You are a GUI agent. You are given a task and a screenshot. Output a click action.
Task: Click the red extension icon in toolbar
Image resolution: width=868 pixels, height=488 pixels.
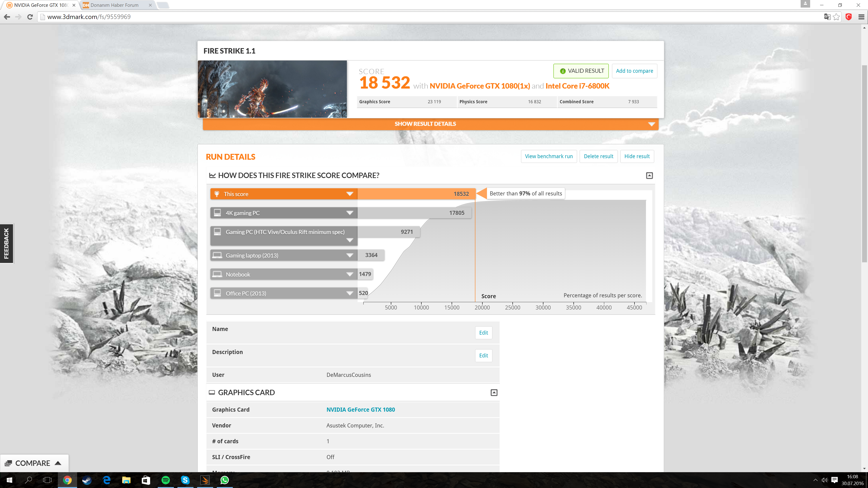[849, 17]
